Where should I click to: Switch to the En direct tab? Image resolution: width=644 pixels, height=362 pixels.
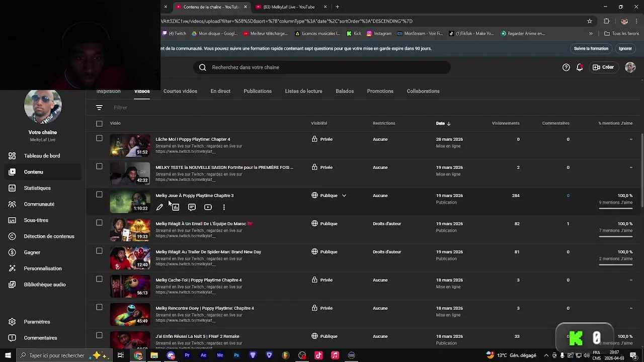coord(220,91)
